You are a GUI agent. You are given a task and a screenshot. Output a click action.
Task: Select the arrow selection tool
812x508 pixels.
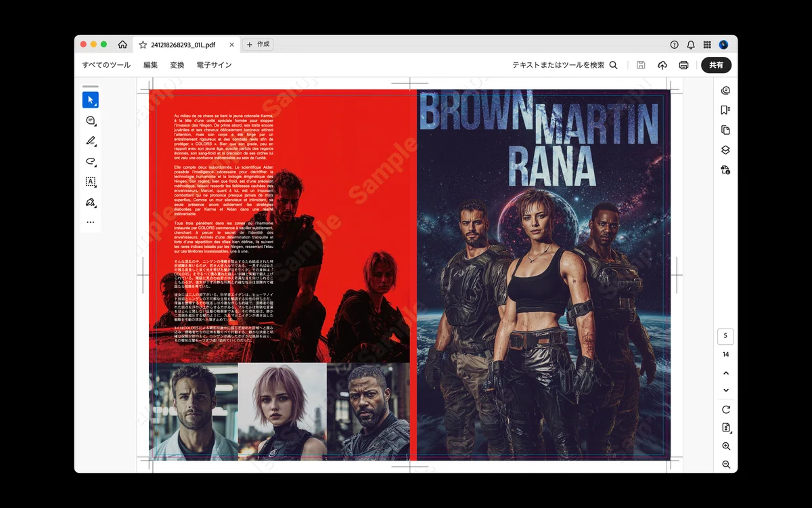point(90,100)
